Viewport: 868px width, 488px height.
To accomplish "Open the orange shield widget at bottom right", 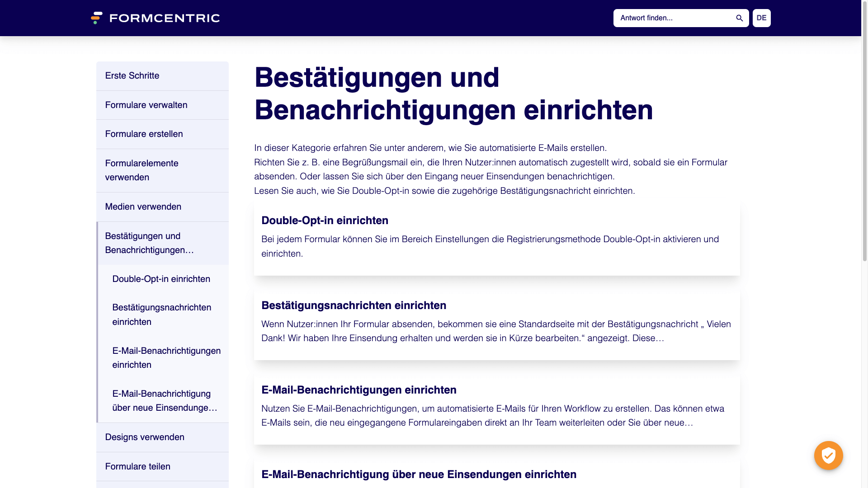I will coord(828,455).
